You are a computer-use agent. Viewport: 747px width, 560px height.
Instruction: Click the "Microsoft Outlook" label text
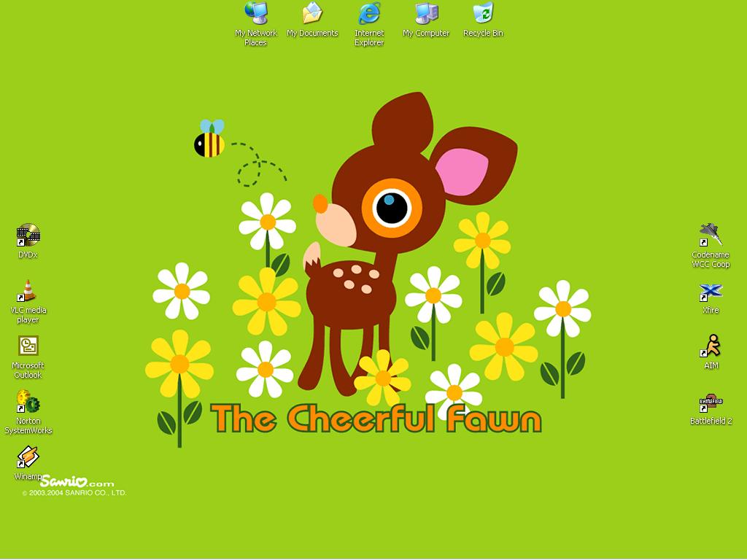[28, 370]
